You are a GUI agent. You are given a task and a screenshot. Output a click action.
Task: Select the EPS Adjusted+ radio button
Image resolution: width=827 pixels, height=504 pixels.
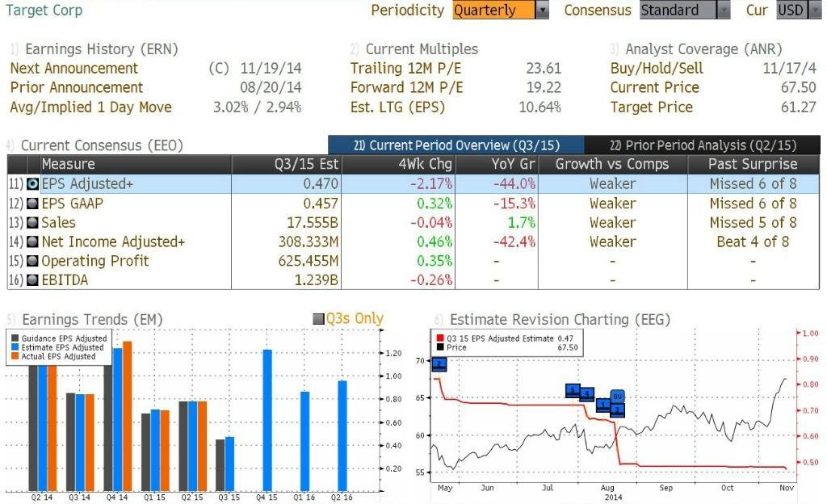[x=32, y=184]
